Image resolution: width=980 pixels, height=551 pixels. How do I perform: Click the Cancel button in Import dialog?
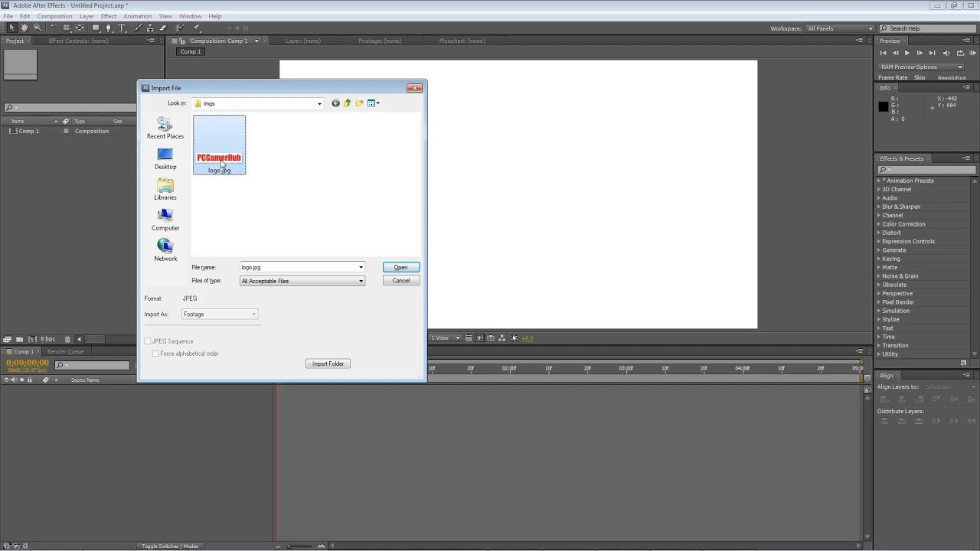400,281
